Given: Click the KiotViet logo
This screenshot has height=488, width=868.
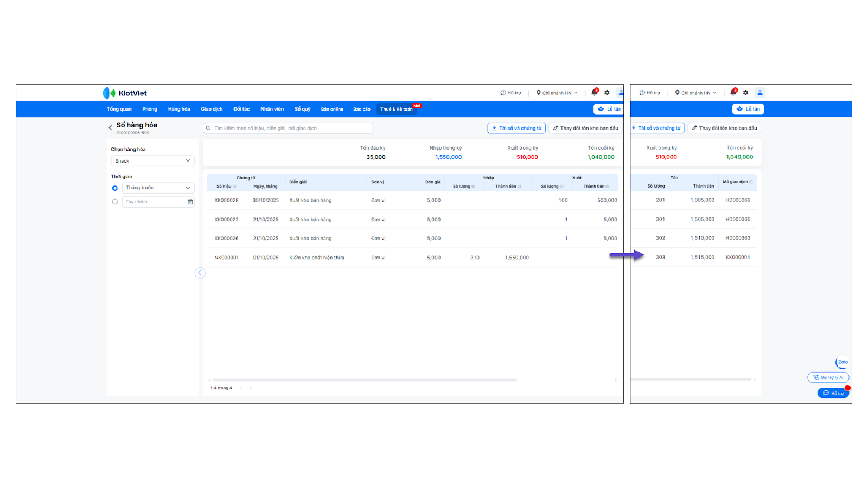Looking at the screenshot, I should pos(125,93).
